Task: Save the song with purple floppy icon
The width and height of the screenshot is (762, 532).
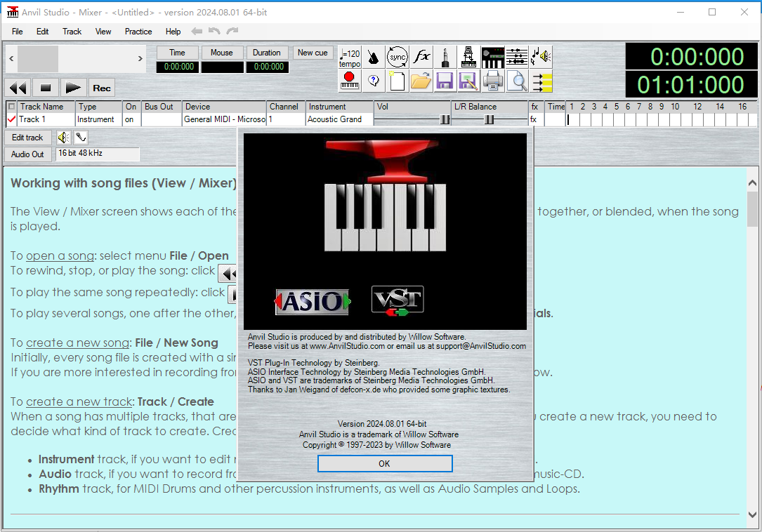Action: coord(445,81)
